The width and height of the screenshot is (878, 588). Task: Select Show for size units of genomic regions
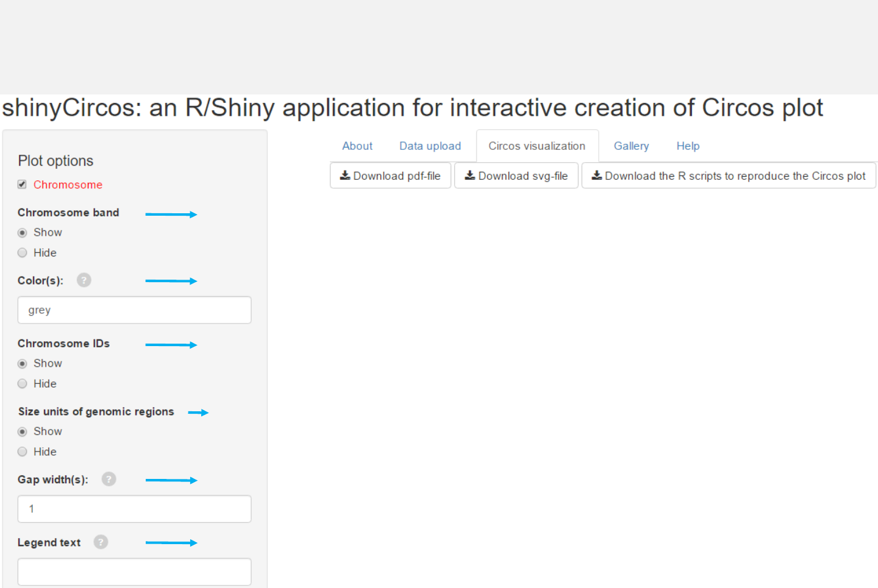pyautogui.click(x=23, y=432)
